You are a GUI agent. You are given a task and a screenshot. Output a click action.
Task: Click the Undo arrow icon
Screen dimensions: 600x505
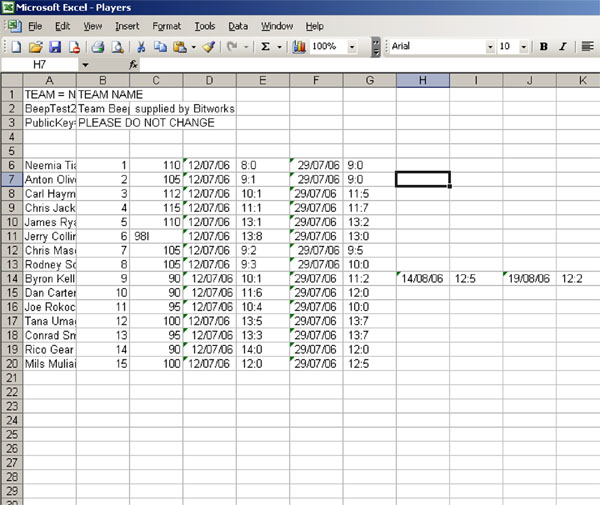(232, 47)
